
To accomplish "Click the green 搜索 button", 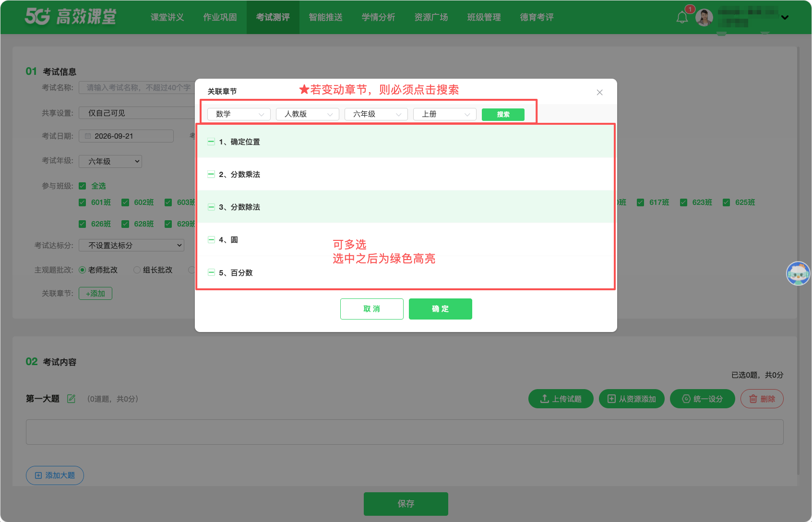I will [503, 114].
